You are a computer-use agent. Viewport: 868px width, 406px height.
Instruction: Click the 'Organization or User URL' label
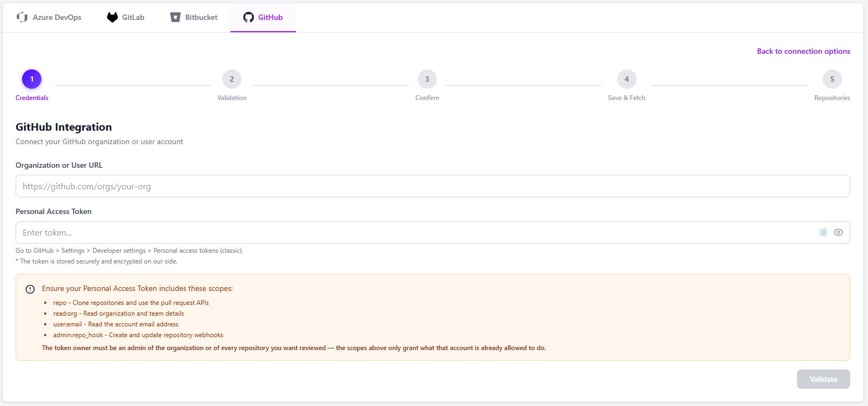(x=59, y=165)
